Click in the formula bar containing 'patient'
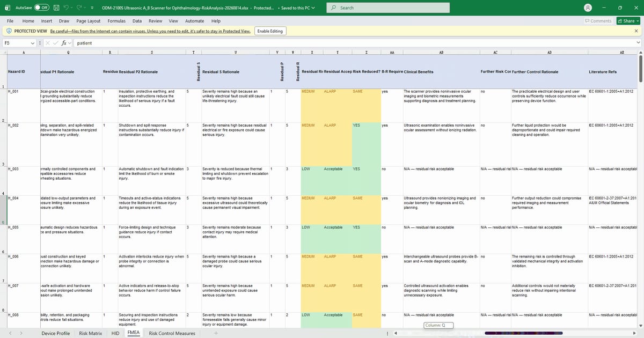This screenshot has height=338, width=644. pos(354,42)
